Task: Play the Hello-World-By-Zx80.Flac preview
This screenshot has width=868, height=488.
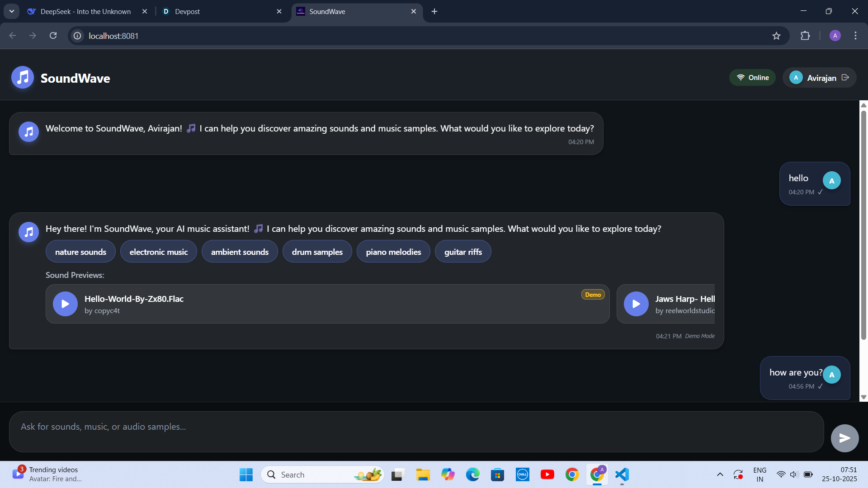Action: coord(65,304)
